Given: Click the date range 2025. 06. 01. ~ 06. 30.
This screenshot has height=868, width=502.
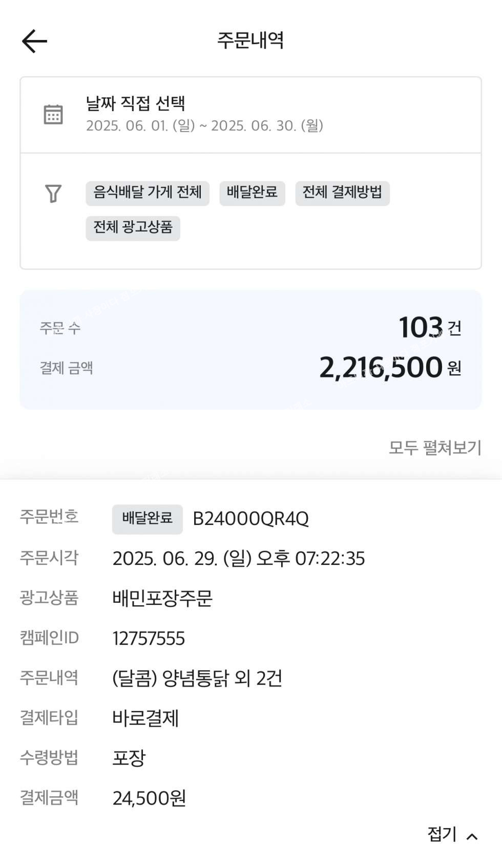Looking at the screenshot, I should coord(204,126).
